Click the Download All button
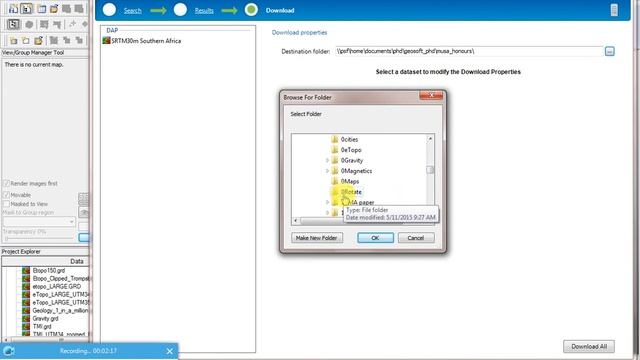The width and height of the screenshot is (640, 360). 589,347
